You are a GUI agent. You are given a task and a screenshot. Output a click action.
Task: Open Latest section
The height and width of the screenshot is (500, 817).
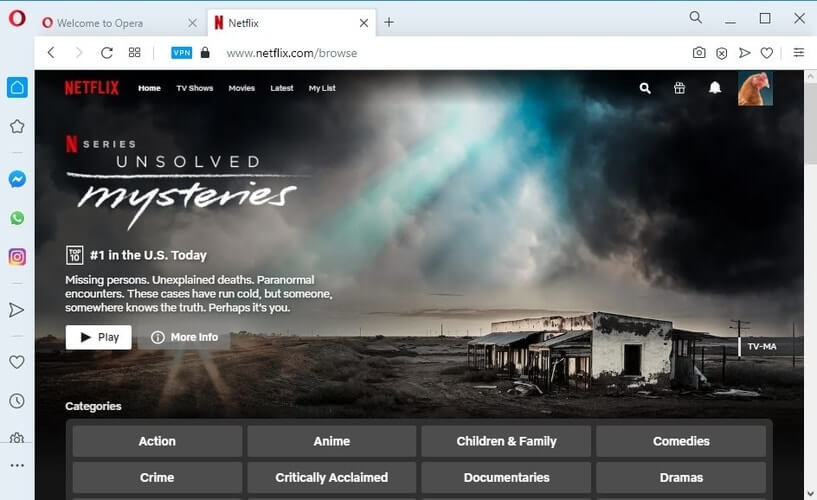(x=281, y=88)
